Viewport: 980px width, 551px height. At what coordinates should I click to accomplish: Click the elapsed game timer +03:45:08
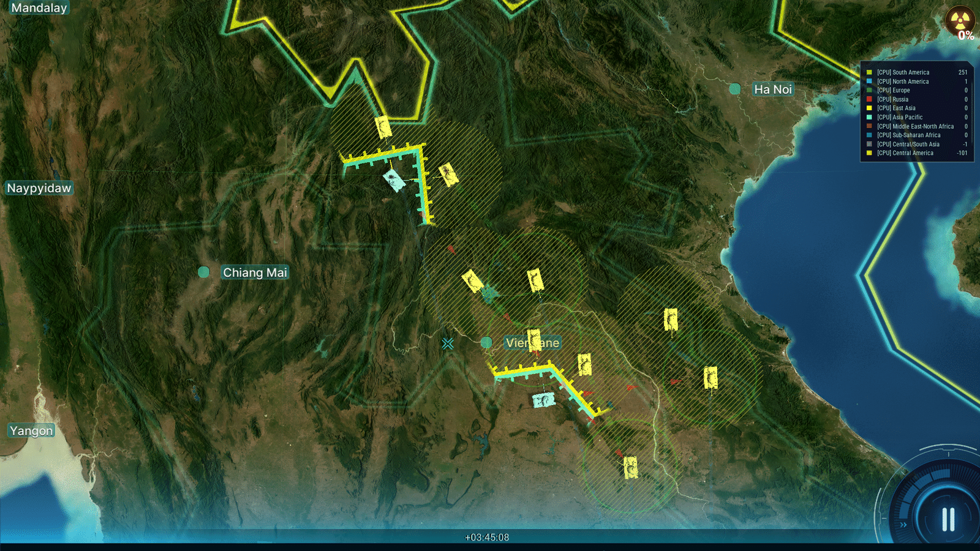coord(487,538)
